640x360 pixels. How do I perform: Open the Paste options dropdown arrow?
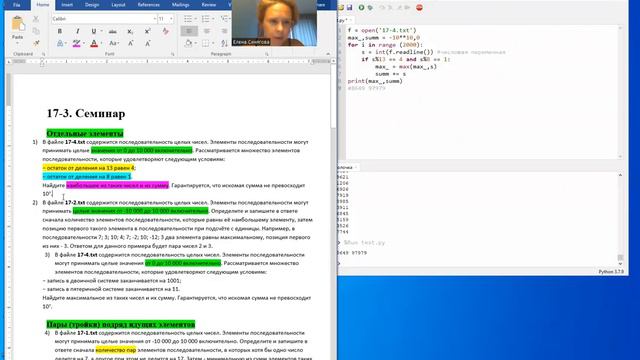coord(18,43)
